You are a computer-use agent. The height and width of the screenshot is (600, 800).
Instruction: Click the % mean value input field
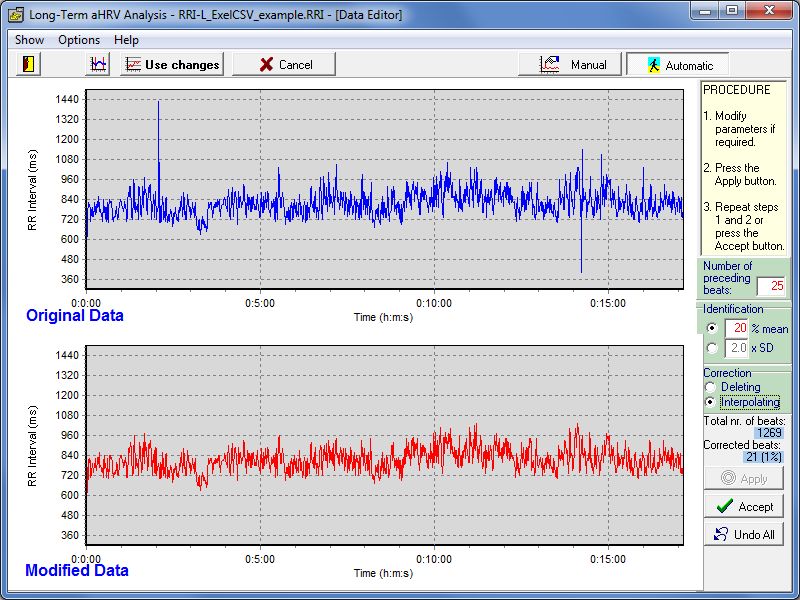coord(737,328)
